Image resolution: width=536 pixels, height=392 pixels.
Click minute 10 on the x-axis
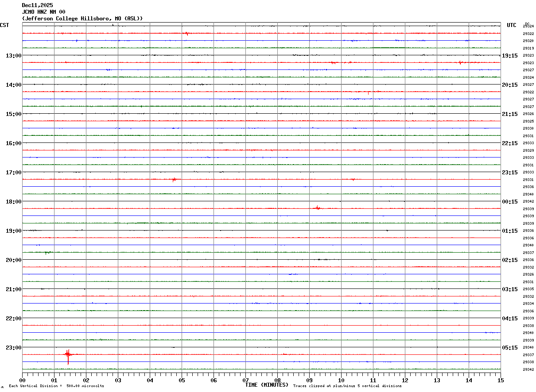click(342, 380)
